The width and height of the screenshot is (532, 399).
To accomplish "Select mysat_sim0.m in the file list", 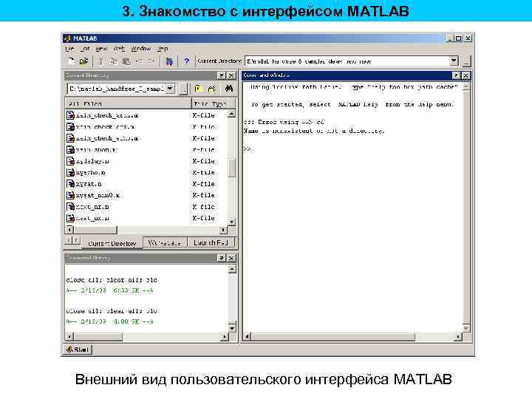I will pyautogui.click(x=98, y=195).
